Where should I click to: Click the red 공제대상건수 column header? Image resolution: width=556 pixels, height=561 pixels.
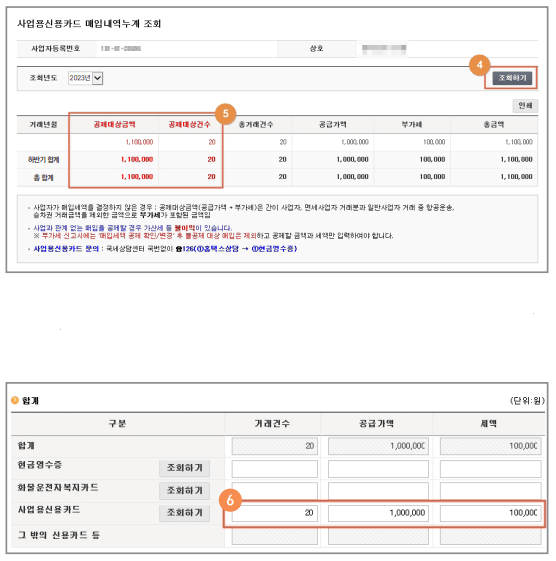[x=189, y=125]
